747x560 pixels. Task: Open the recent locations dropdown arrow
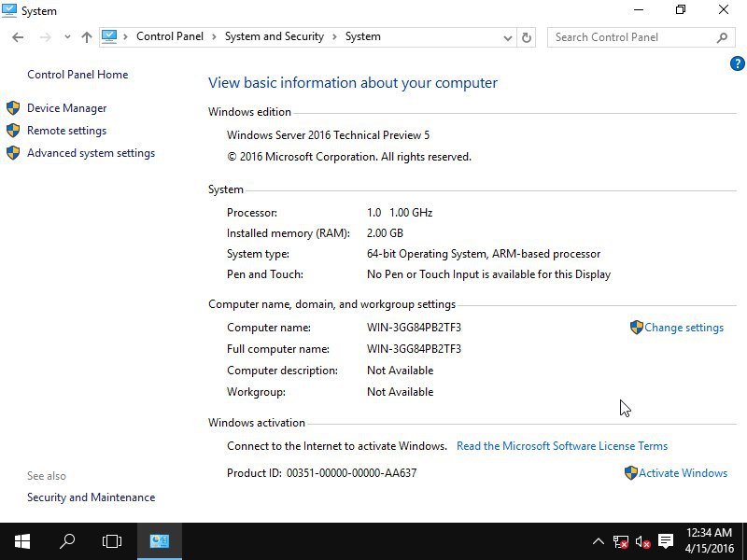67,37
